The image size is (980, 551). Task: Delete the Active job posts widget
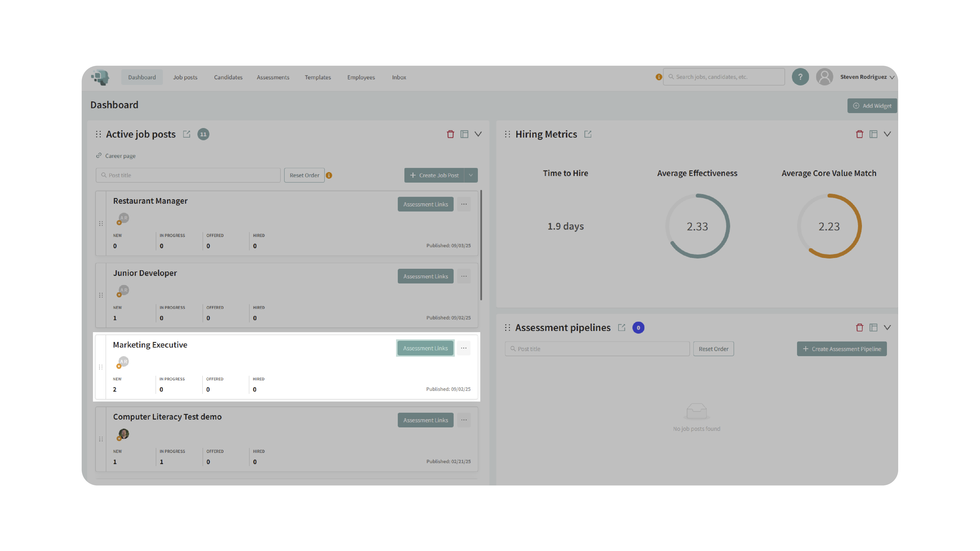[450, 134]
